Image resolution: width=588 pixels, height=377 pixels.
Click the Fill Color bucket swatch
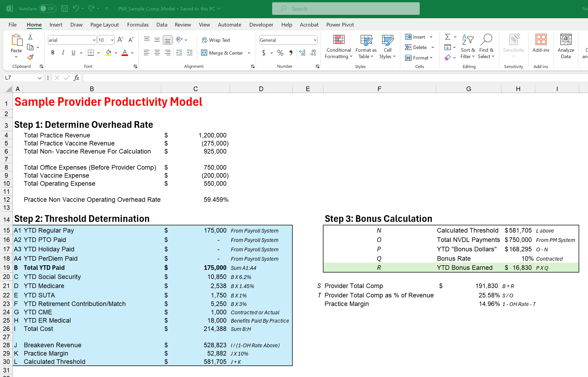coord(108,53)
